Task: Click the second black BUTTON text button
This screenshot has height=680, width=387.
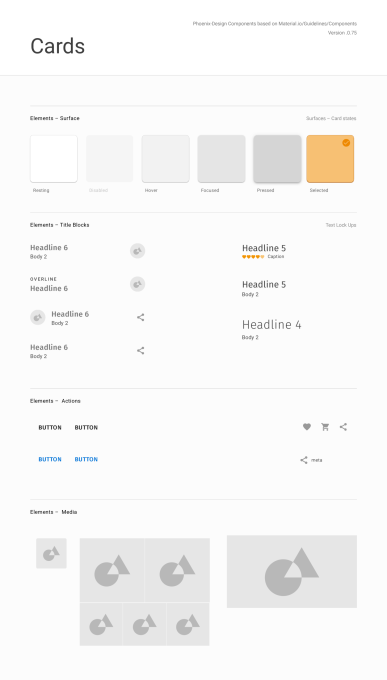Action: (x=86, y=428)
